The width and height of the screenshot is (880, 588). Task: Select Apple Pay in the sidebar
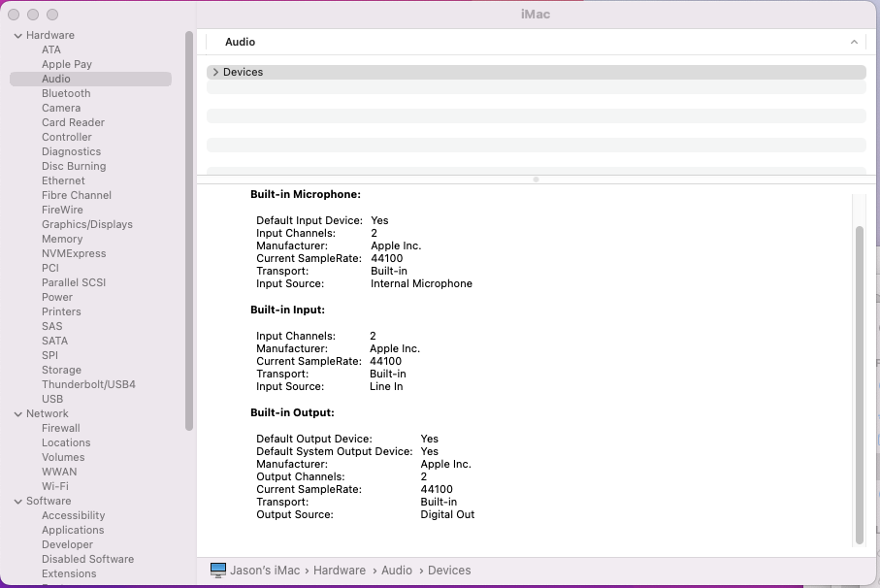pos(67,64)
